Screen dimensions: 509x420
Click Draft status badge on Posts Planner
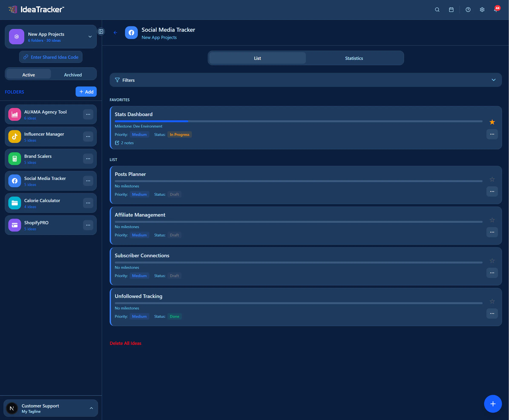tap(174, 194)
